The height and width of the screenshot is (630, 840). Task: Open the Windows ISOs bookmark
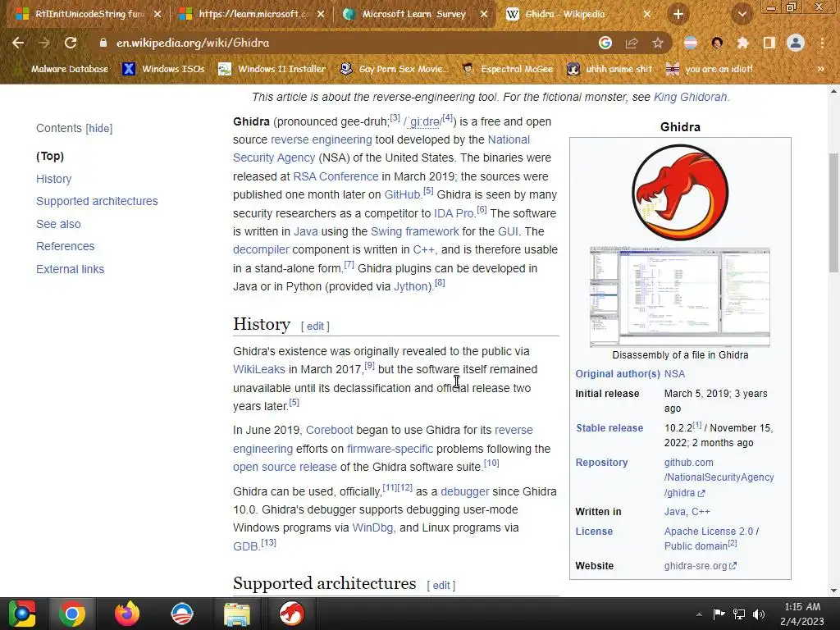click(164, 69)
